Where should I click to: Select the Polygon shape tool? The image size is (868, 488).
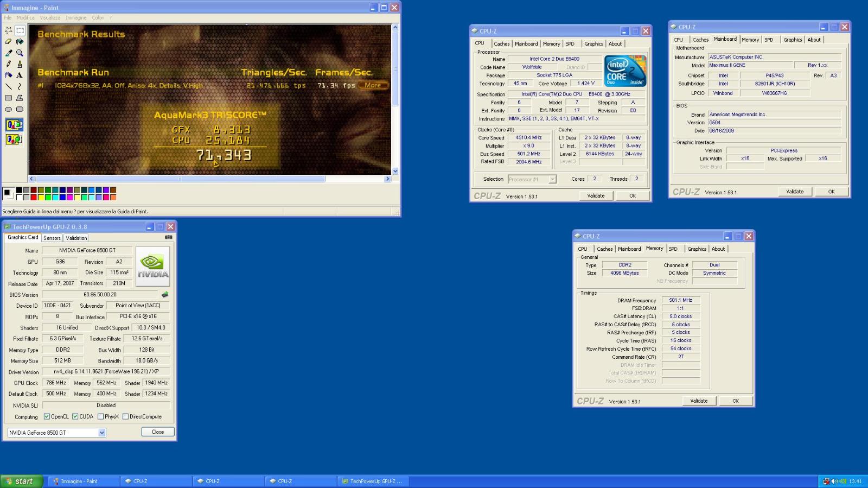click(x=20, y=98)
